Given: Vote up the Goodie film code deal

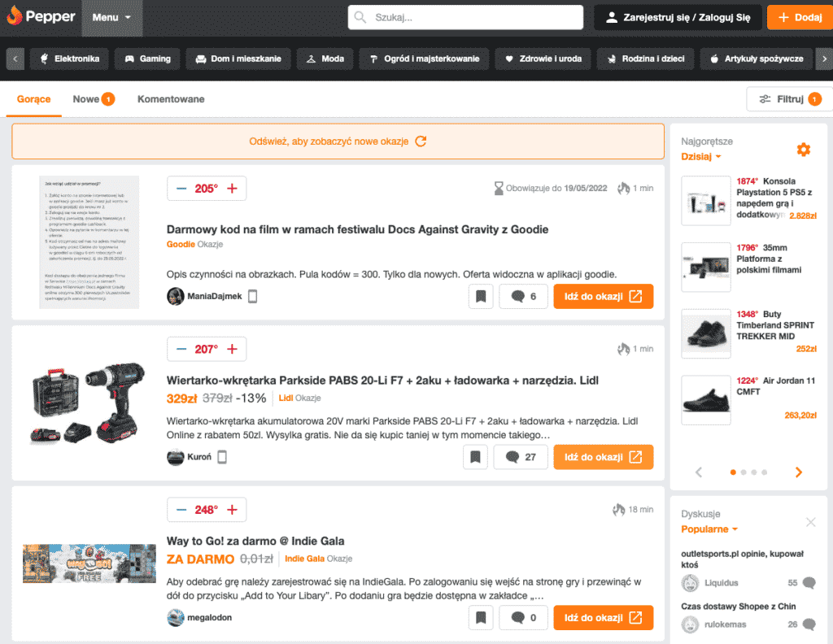Looking at the screenshot, I should point(232,189).
